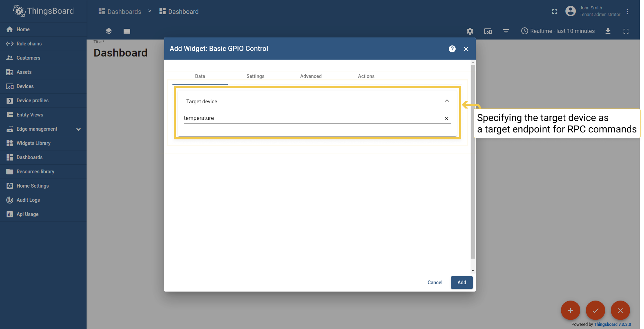Collapse the Target device panel
The width and height of the screenshot is (644, 329).
click(x=447, y=101)
